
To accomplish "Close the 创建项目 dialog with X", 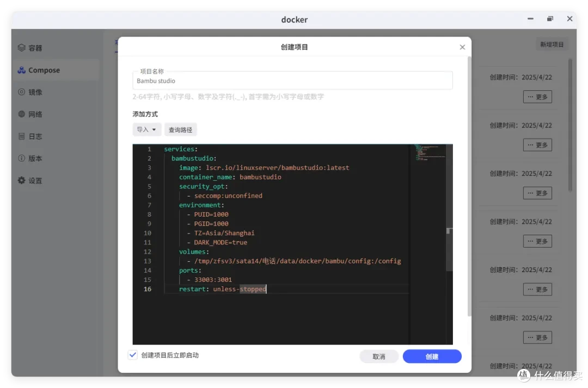I will (462, 47).
